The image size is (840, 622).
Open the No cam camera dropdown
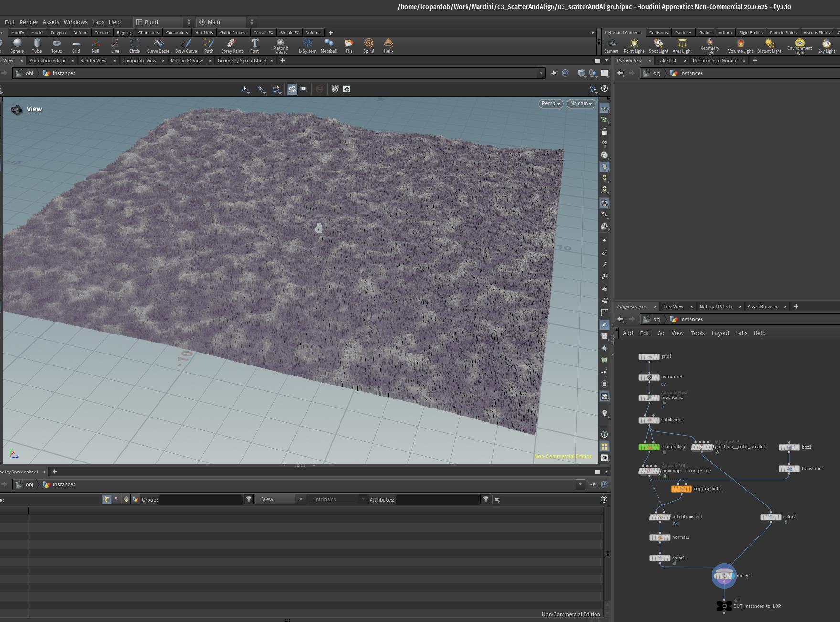(x=581, y=104)
